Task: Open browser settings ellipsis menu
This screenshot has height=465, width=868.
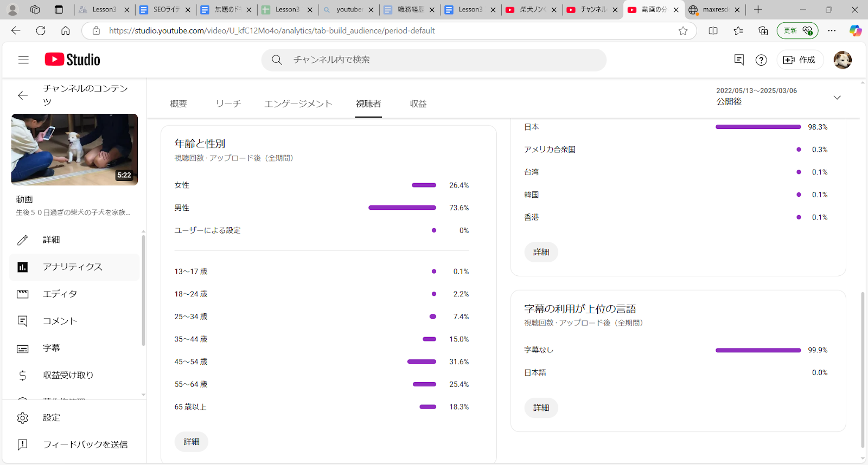Action: pos(832,31)
